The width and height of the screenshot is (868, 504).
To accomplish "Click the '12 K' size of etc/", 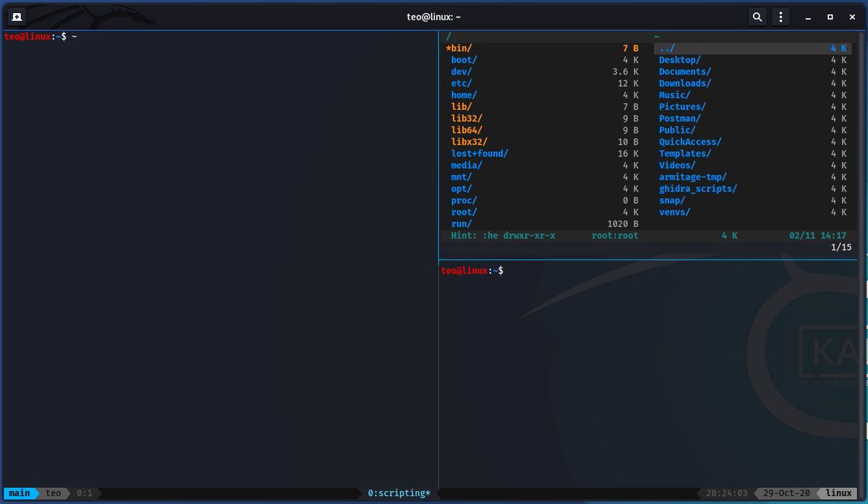I will [x=628, y=83].
